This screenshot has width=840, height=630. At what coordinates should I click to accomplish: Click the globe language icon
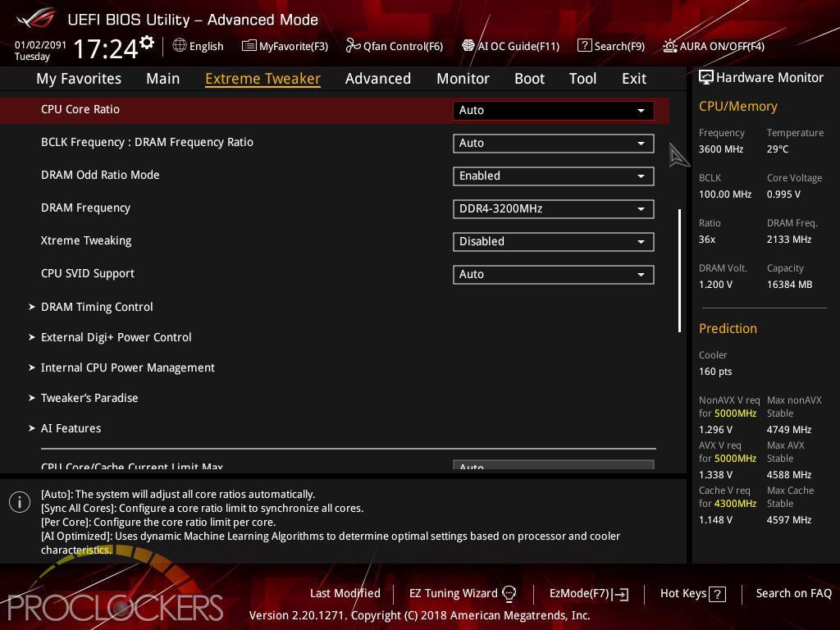[x=180, y=46]
